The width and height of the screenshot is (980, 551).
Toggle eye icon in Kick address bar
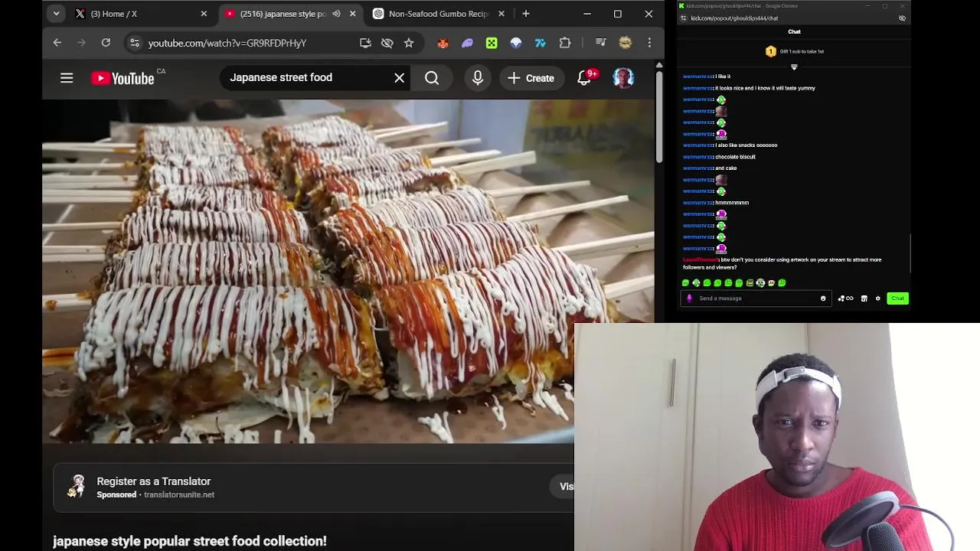pos(902,18)
